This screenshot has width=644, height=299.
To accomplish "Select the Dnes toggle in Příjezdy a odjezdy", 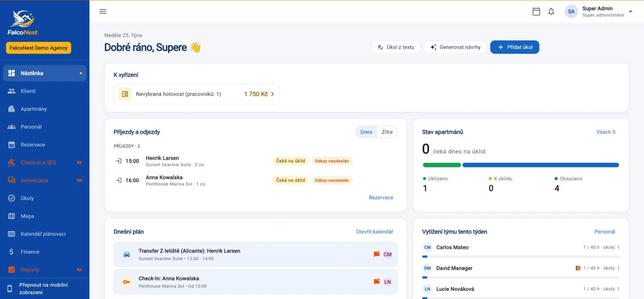I will pyautogui.click(x=366, y=132).
